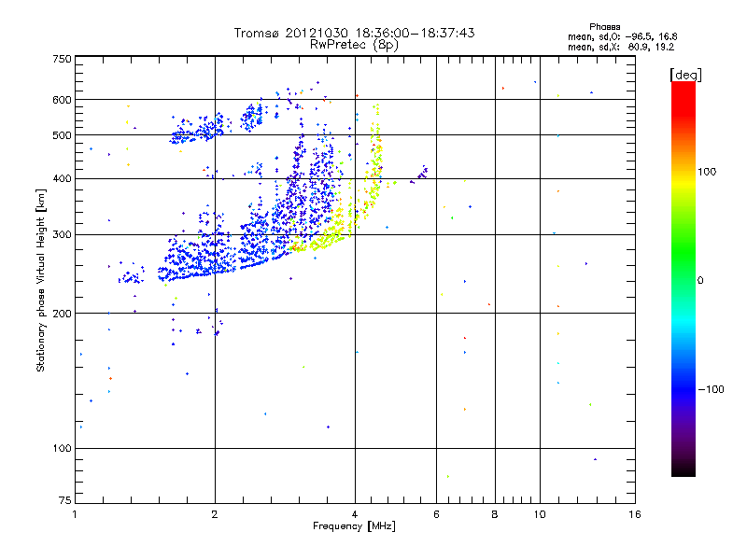Click the x-axis '1' tick label
This screenshot has height=560, width=747.
[76, 514]
